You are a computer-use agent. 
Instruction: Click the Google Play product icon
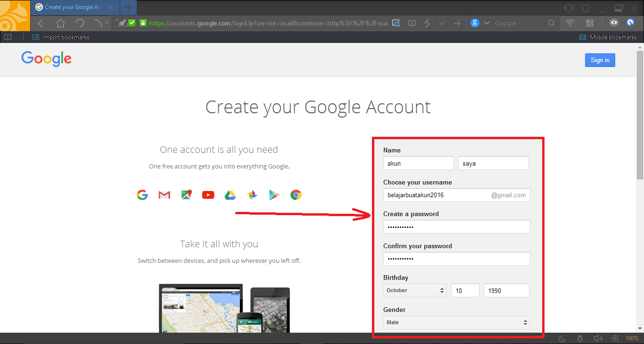pyautogui.click(x=274, y=195)
